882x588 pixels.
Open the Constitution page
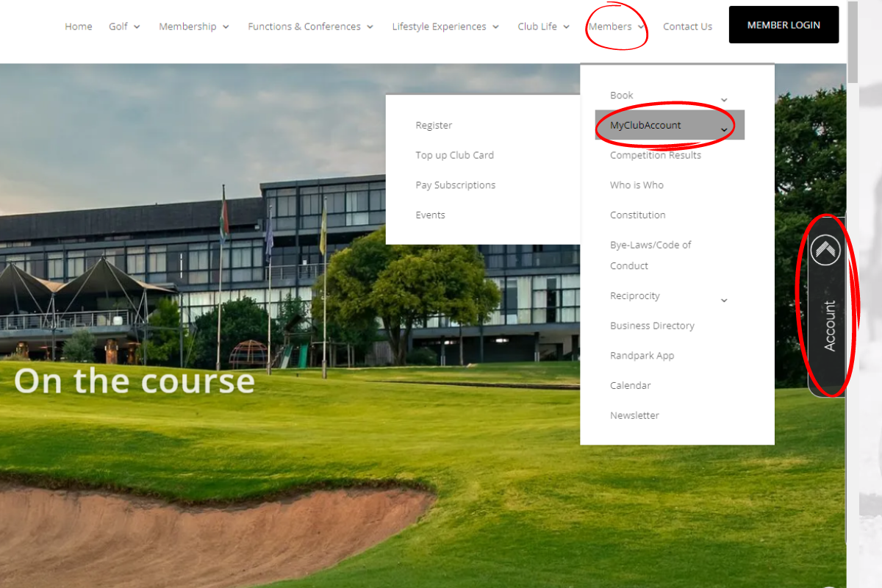click(x=637, y=215)
